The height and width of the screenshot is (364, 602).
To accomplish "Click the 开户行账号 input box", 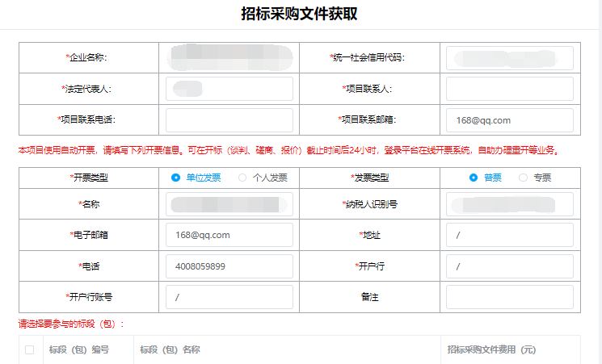I will pyautogui.click(x=229, y=297).
